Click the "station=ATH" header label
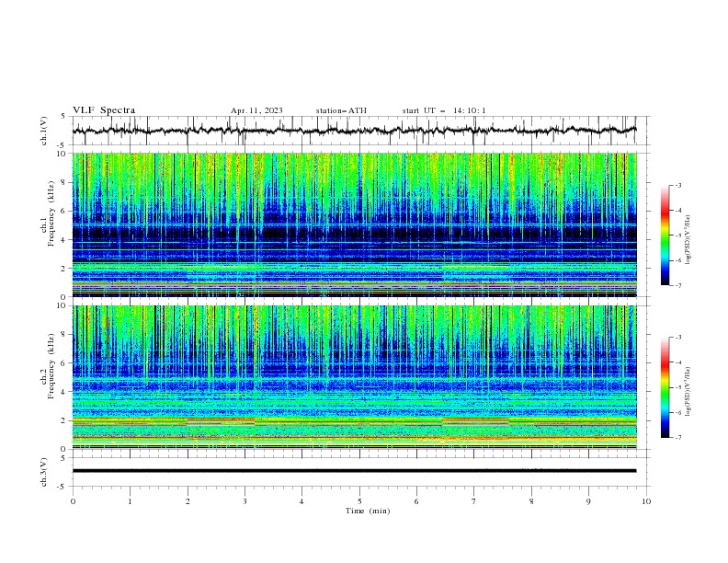The width and height of the screenshot is (728, 563). [341, 110]
